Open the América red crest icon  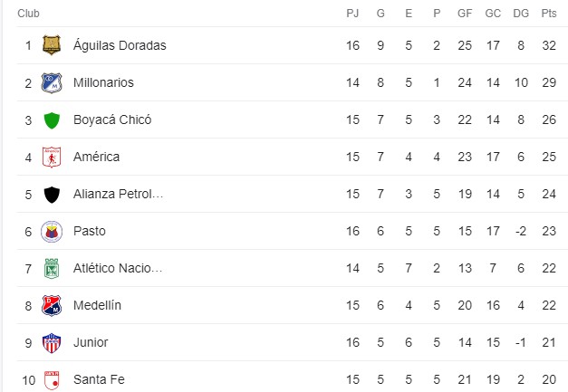(x=52, y=158)
